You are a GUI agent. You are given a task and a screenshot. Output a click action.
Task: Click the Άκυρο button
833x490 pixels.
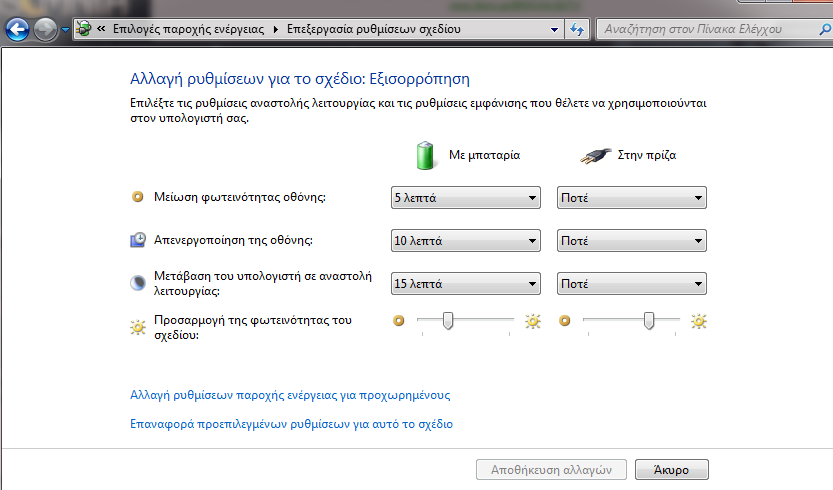point(672,470)
